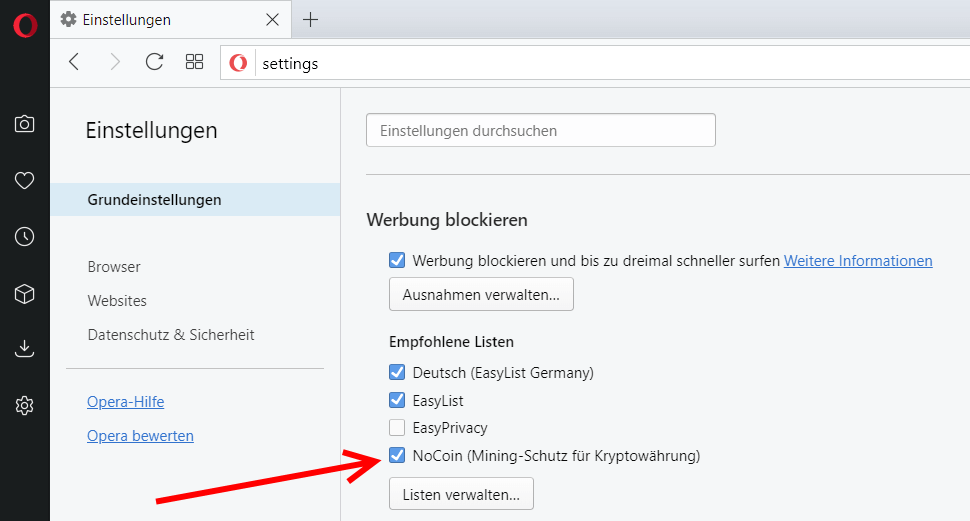Screen dimensions: 970x521
Task: Focus the Einstellungen durchsuchen search field
Action: pos(541,130)
